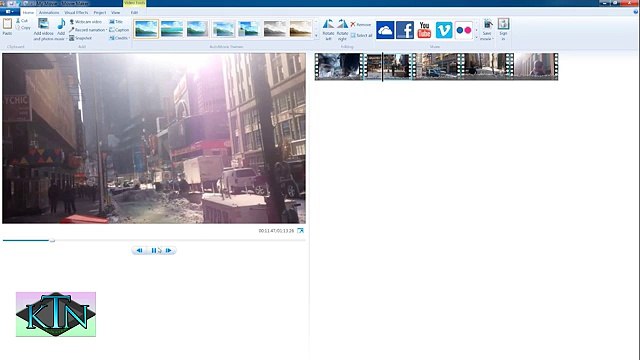Expand the Share destinations gallery

(x=476, y=37)
